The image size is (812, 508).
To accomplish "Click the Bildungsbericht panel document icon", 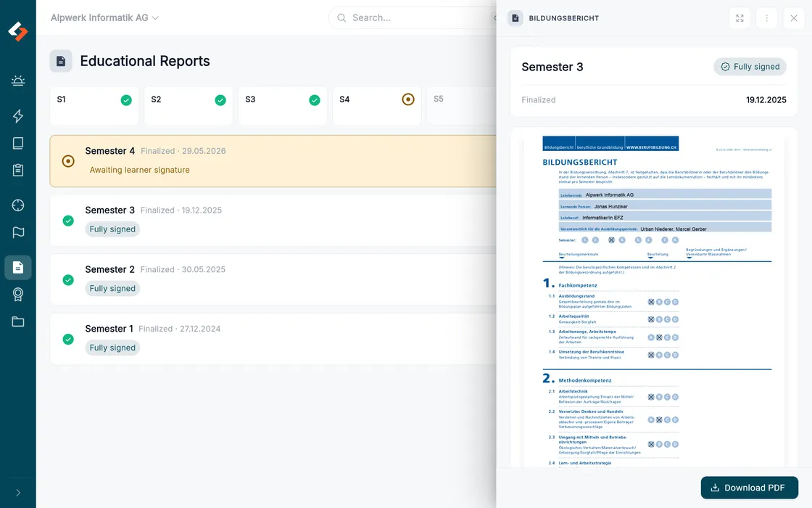I will coord(515,18).
